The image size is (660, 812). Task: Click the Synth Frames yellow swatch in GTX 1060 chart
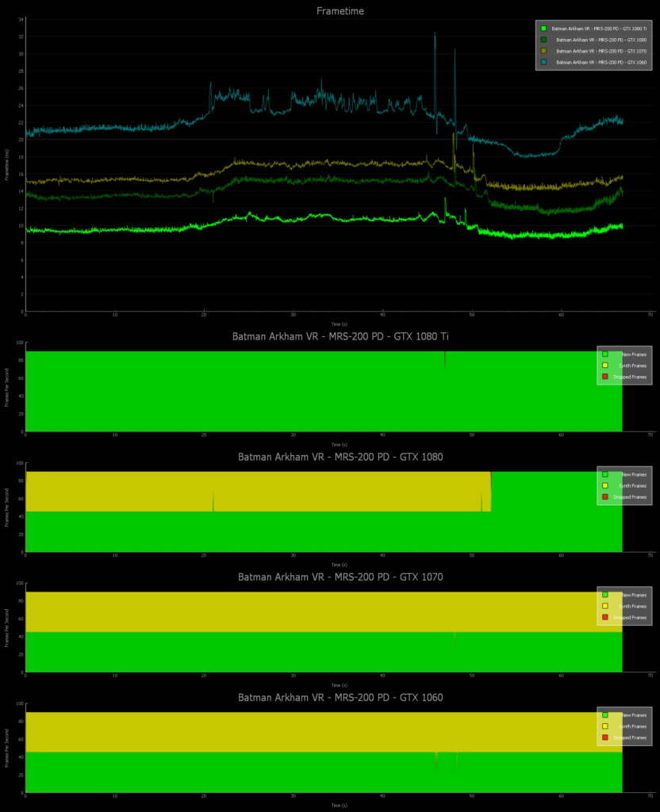click(x=604, y=726)
